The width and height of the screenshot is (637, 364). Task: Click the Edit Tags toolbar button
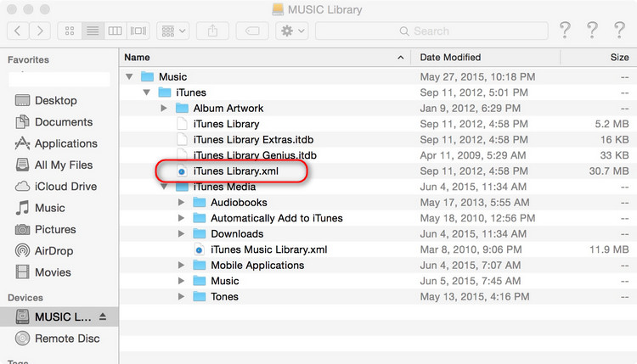coord(252,31)
